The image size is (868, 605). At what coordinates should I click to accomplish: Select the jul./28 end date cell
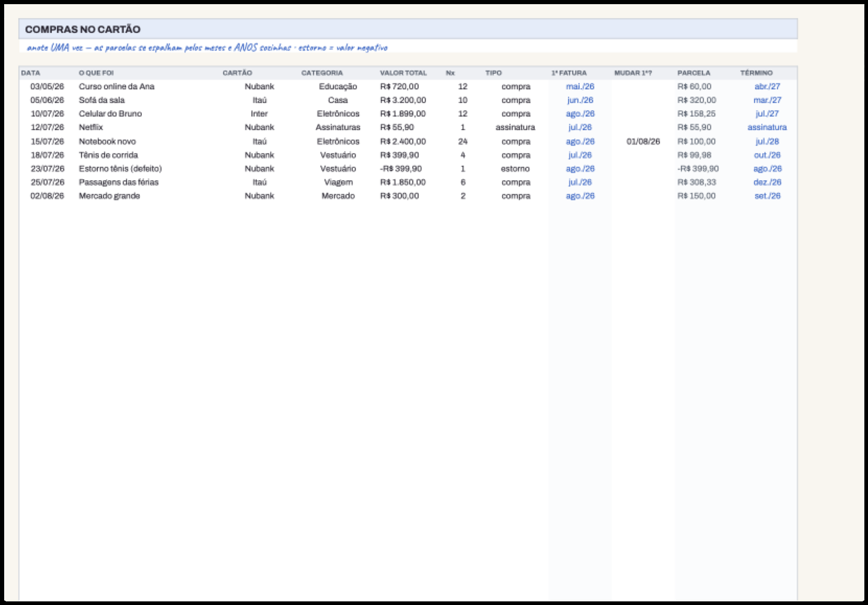767,141
